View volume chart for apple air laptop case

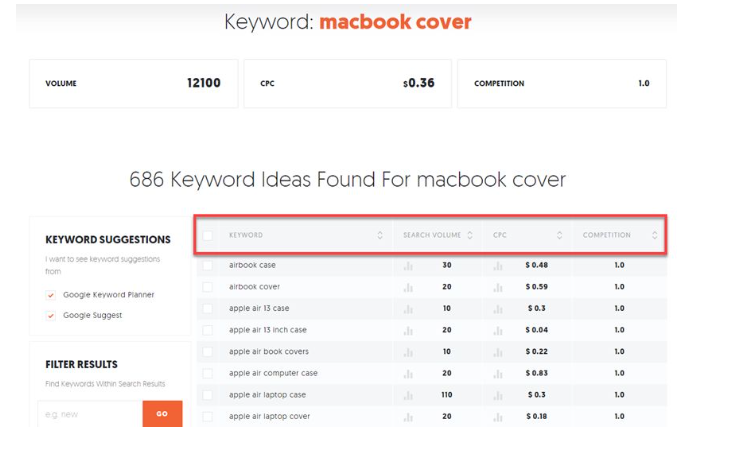(x=408, y=396)
